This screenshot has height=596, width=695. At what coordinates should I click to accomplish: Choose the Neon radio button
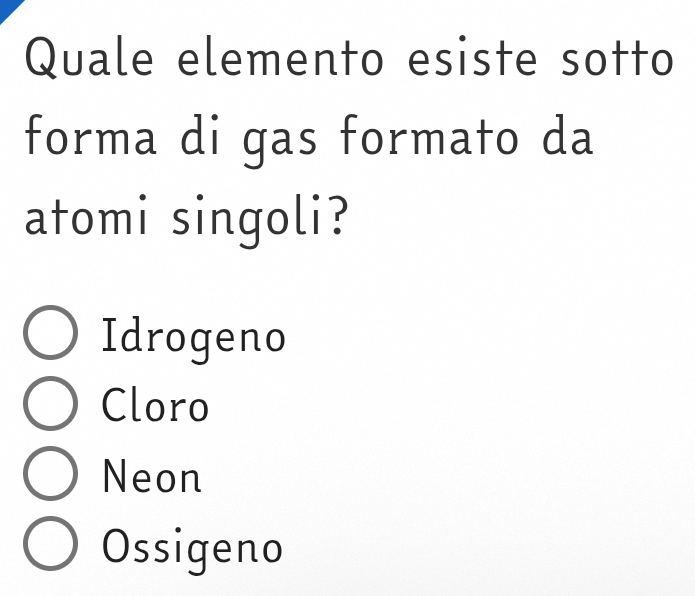pyautogui.click(x=49, y=476)
